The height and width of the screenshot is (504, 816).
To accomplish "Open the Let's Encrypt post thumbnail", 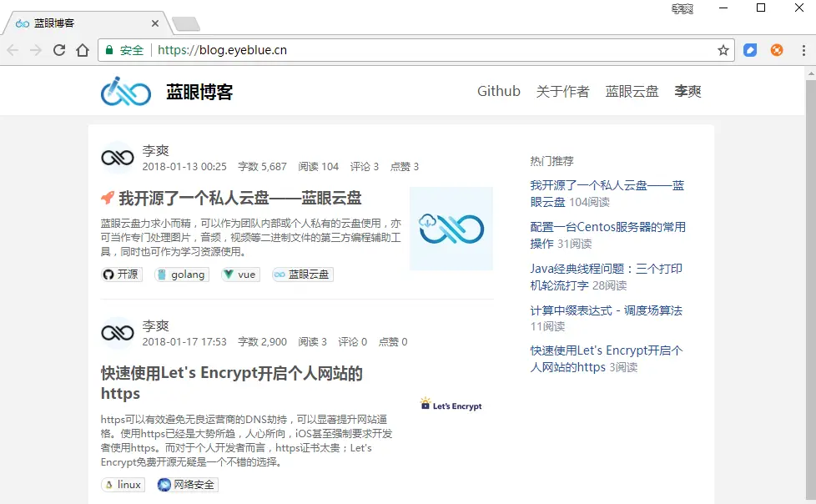I will click(x=451, y=404).
